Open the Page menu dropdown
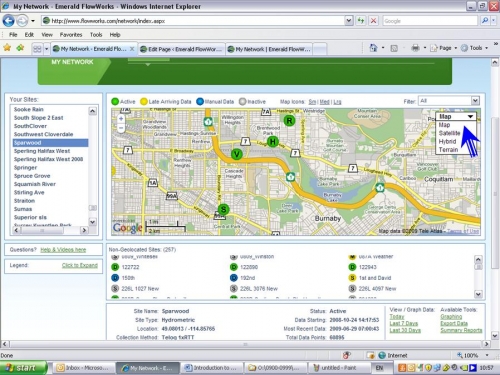 [x=443, y=48]
